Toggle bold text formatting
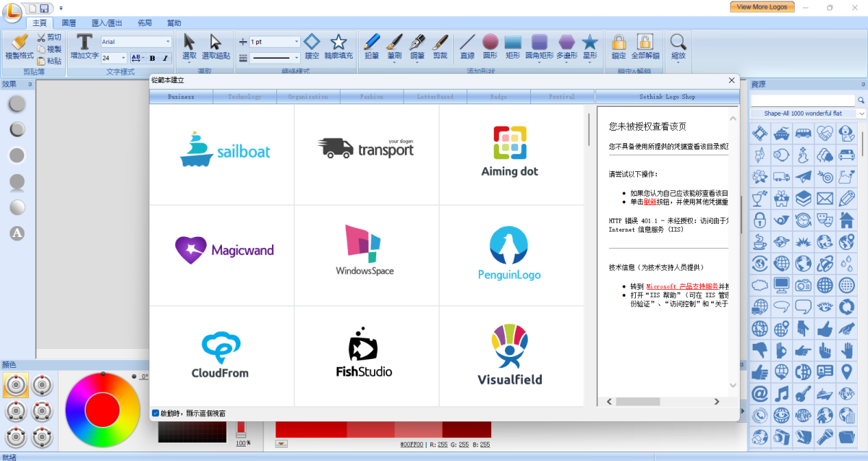Viewport: 868px width, 461px height. pyautogui.click(x=153, y=58)
